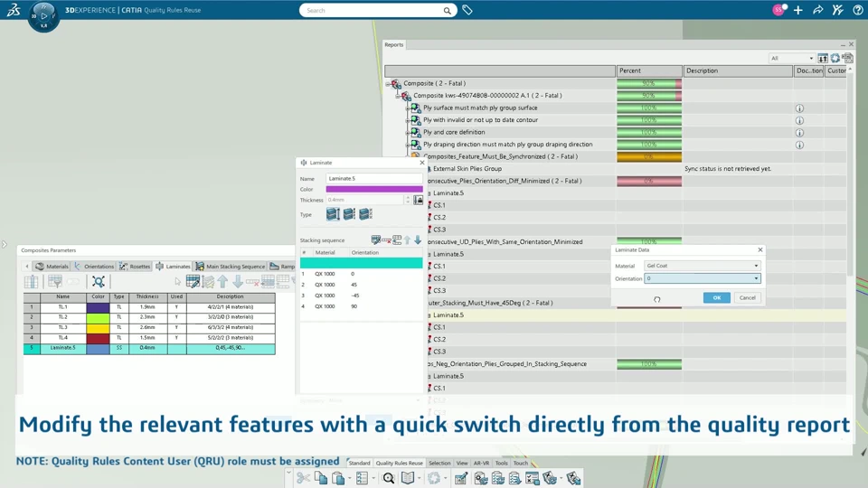Click the magnifier search icon in the bottom toolbar

[x=389, y=478]
